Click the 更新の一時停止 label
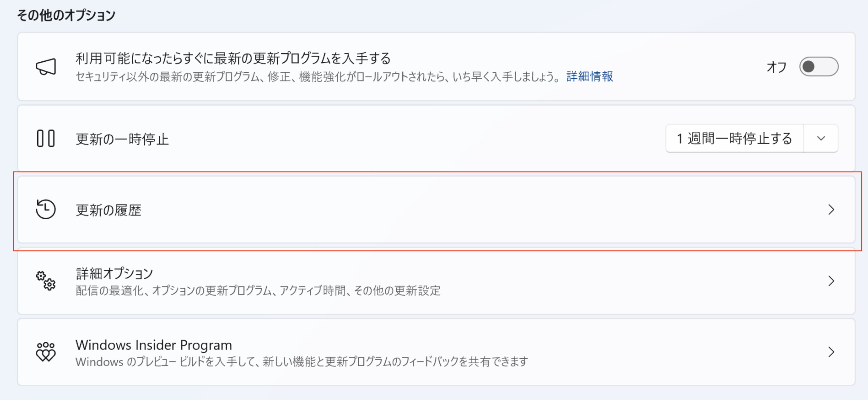 (x=122, y=139)
